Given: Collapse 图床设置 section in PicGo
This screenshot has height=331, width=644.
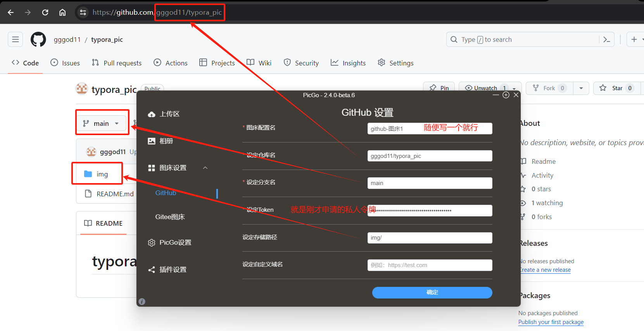Looking at the screenshot, I should (x=205, y=168).
